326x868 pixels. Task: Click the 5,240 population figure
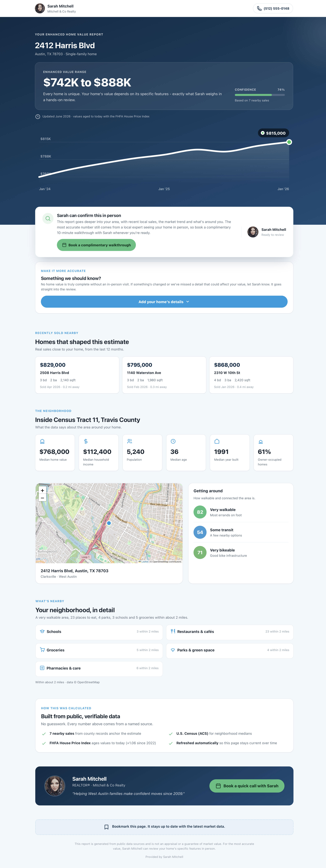136,452
